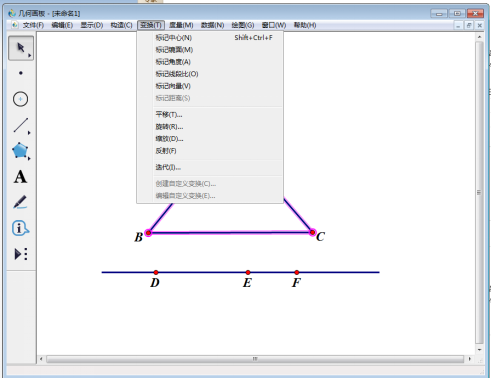Open the 数据(N) menu
The image size is (492, 378).
tap(212, 25)
